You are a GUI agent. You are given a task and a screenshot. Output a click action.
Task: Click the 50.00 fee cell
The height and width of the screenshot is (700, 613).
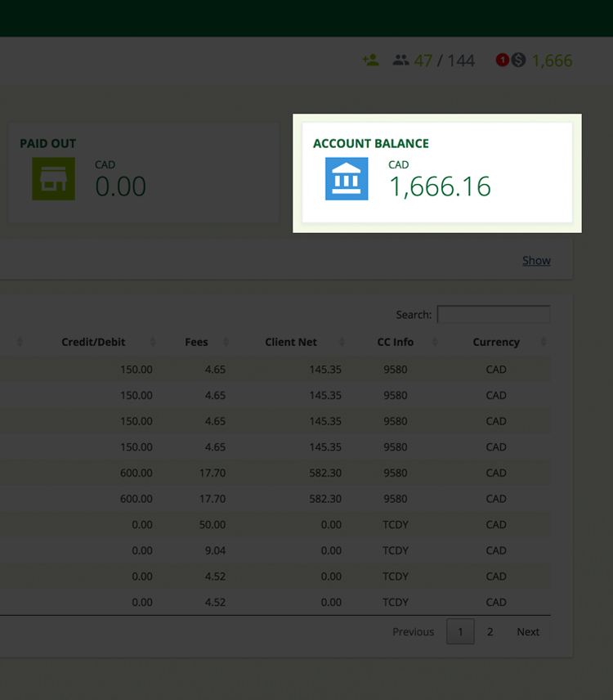coord(213,524)
